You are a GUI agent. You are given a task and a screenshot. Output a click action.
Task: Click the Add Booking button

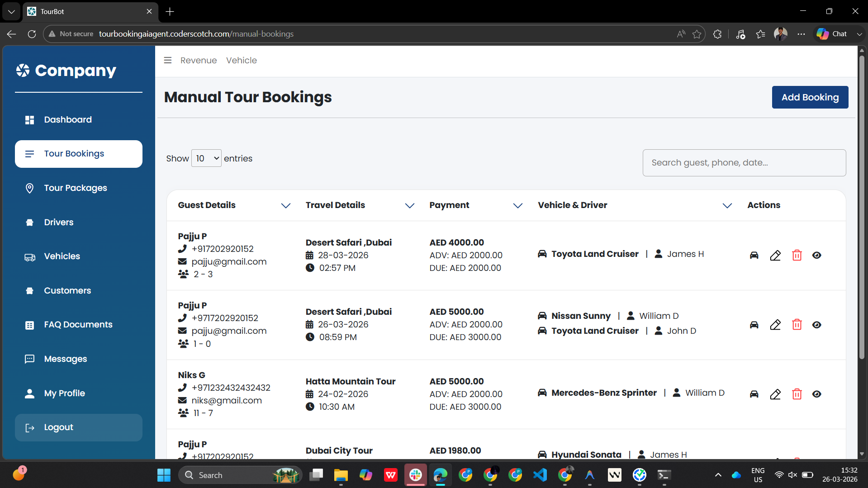point(810,97)
